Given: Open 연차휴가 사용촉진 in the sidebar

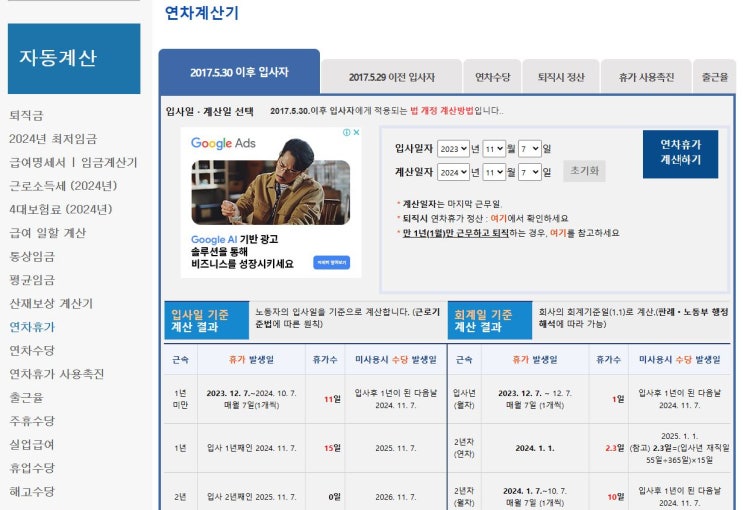Looking at the screenshot, I should coord(57,374).
